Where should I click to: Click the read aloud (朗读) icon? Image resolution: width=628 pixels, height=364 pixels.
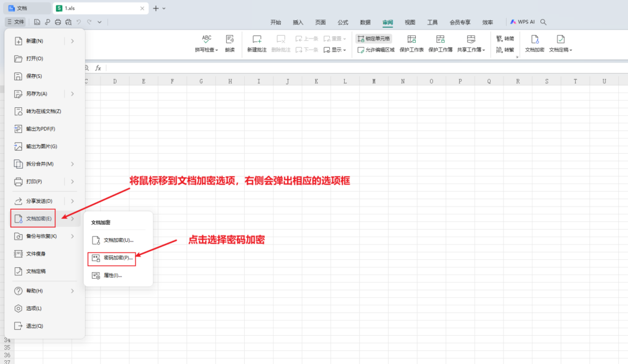tap(229, 43)
